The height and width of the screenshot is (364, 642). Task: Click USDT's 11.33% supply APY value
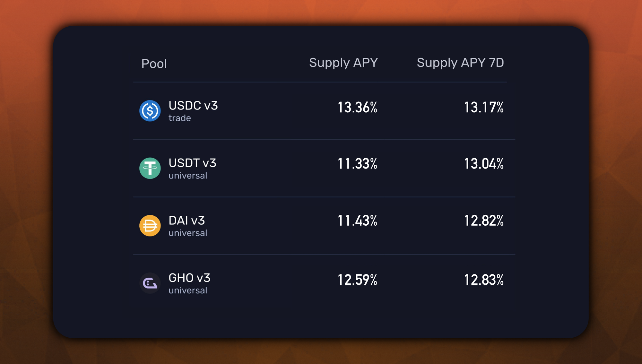coord(357,164)
